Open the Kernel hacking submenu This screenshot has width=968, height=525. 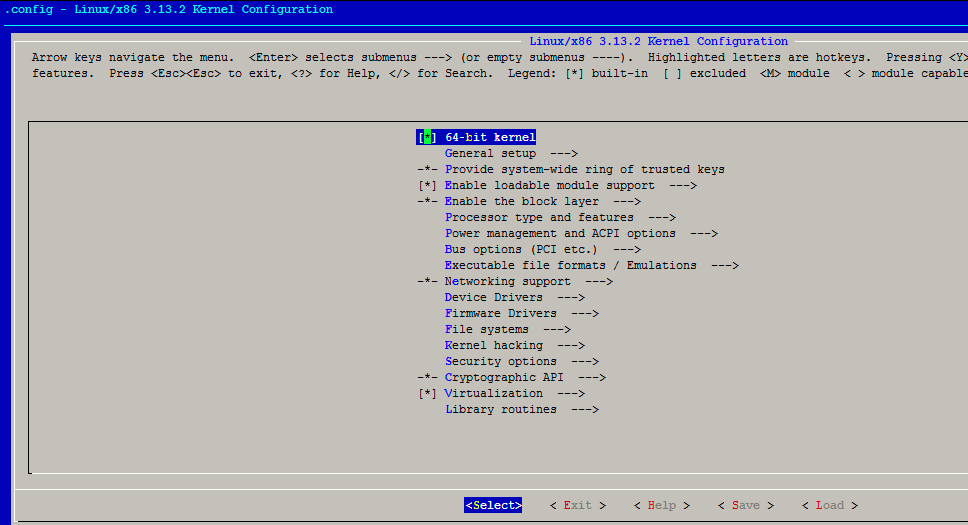click(515, 345)
